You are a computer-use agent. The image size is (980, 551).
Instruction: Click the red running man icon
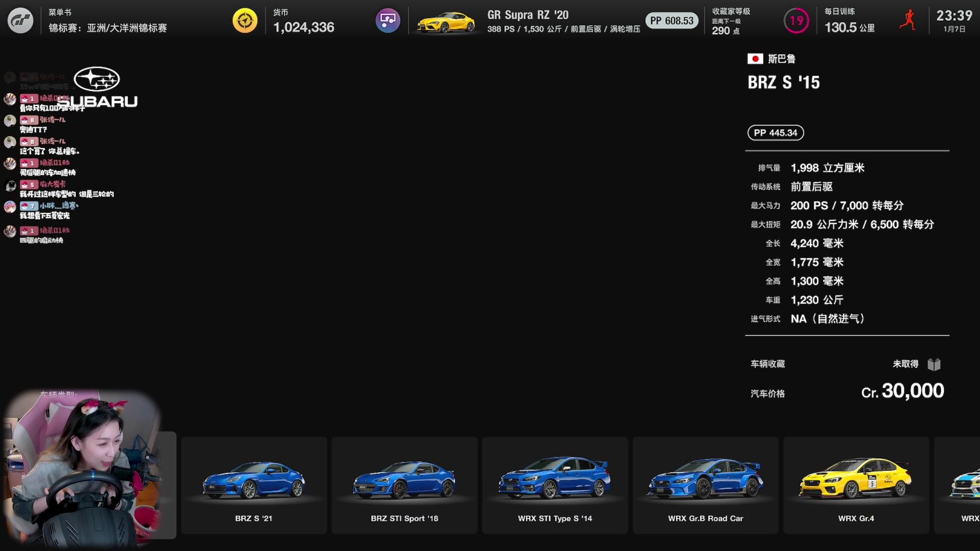pyautogui.click(x=908, y=20)
